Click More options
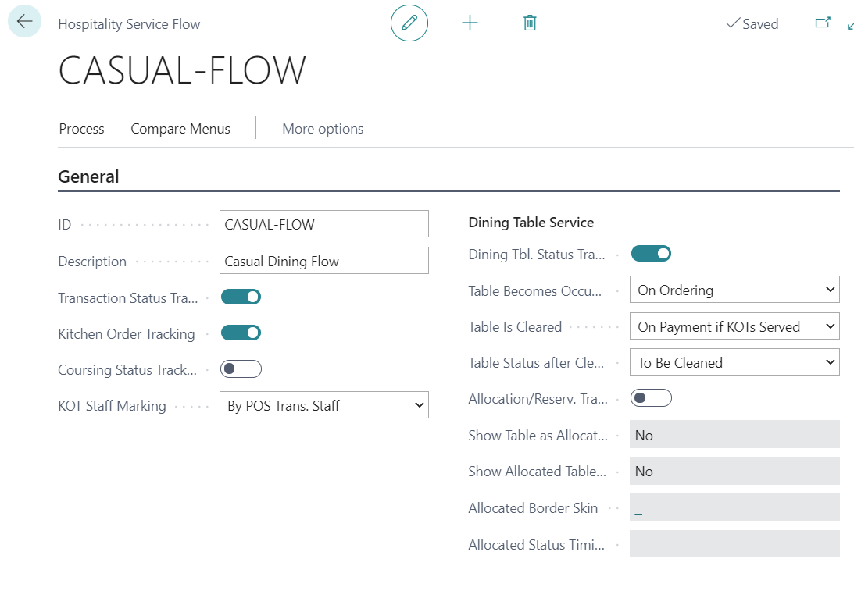The width and height of the screenshot is (854, 616). pos(323,129)
